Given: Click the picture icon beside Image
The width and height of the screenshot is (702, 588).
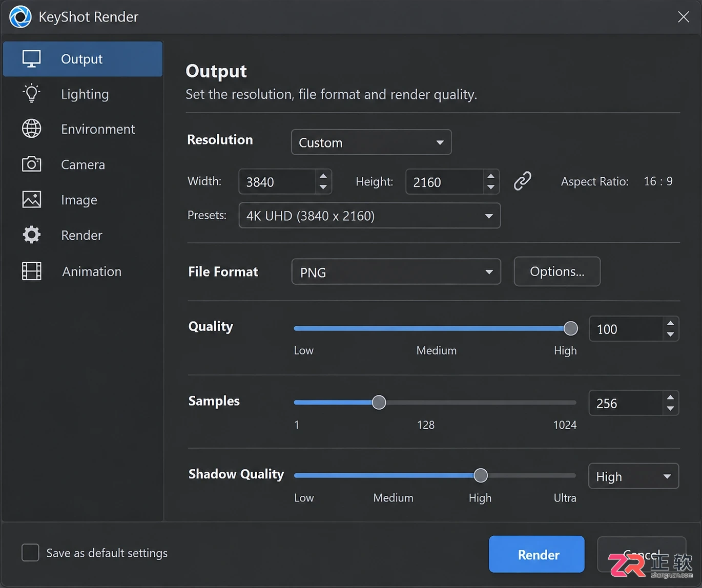Looking at the screenshot, I should tap(31, 199).
